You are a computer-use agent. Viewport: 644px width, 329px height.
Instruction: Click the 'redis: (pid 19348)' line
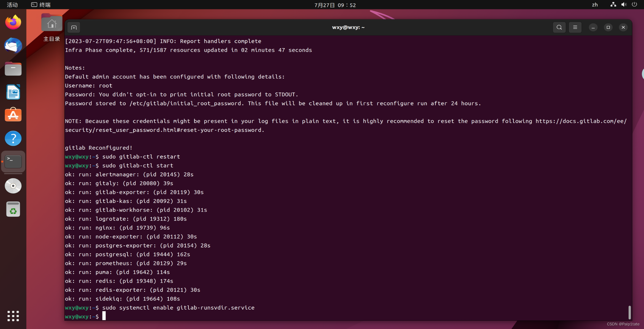(119, 281)
